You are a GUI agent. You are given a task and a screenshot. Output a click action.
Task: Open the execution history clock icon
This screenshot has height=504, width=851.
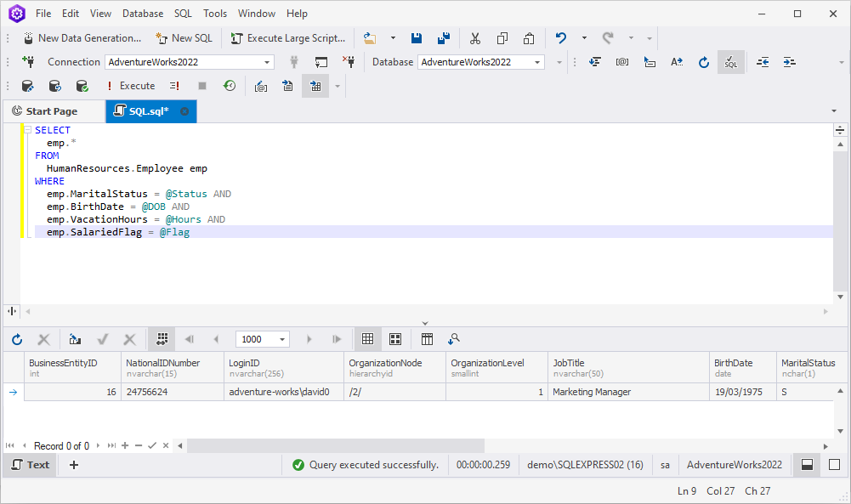(x=230, y=86)
